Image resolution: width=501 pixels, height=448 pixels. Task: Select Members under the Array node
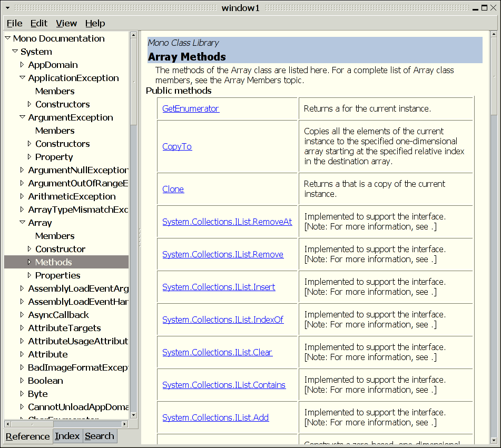click(55, 236)
